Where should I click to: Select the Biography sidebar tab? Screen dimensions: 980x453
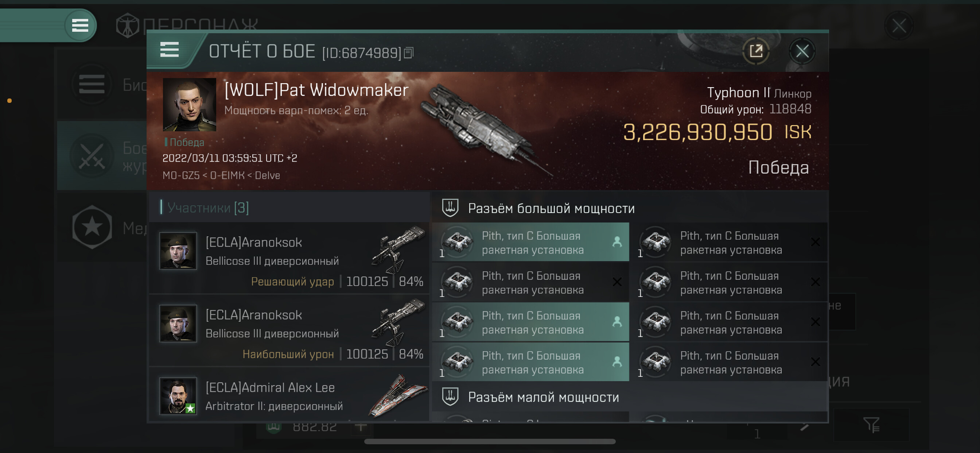pyautogui.click(x=92, y=84)
